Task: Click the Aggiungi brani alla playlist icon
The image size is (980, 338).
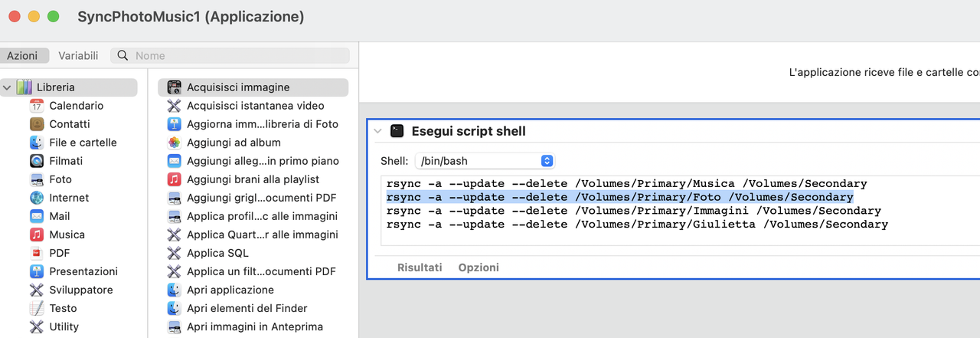Action: tap(174, 179)
